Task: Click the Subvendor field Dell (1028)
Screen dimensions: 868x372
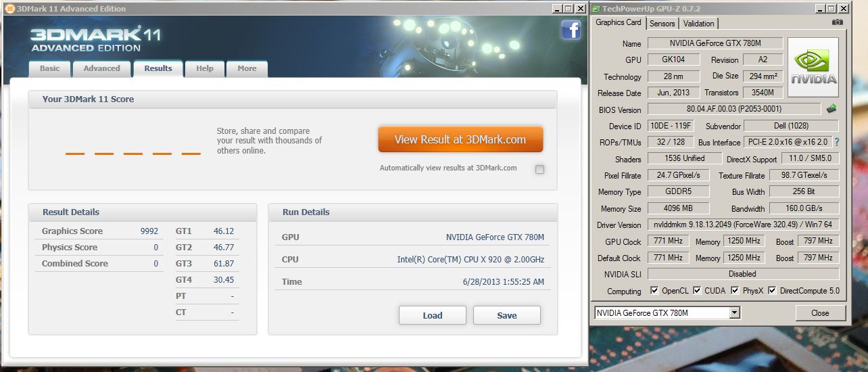Action: (x=791, y=126)
